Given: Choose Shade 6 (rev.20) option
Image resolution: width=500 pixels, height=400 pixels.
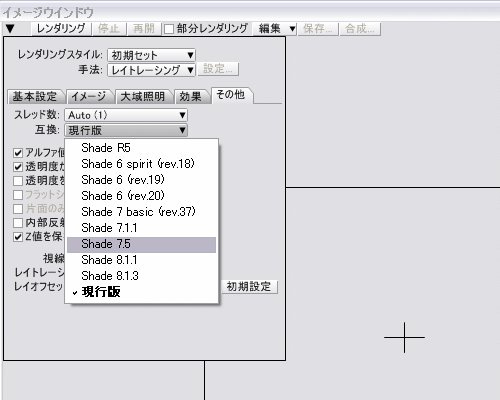Looking at the screenshot, I should pyautogui.click(x=142, y=196).
